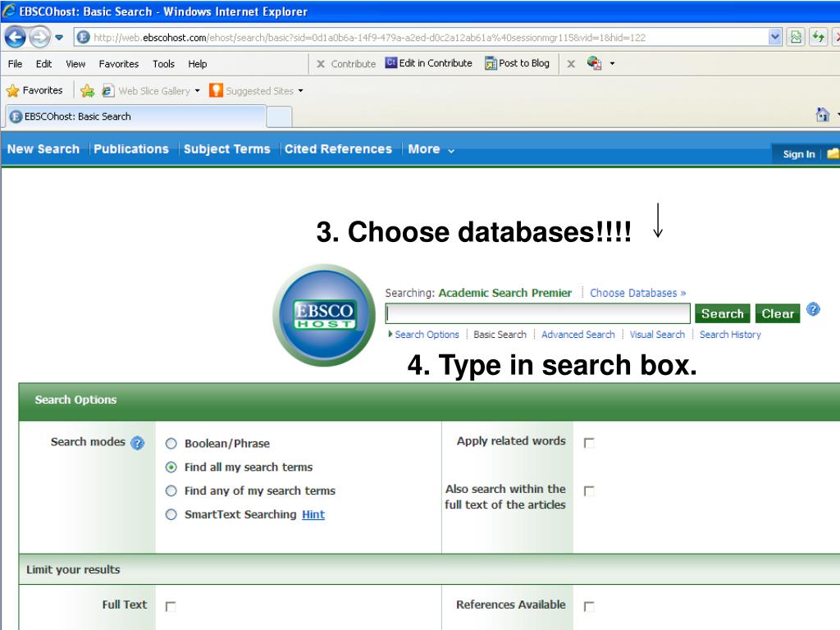Image resolution: width=840 pixels, height=630 pixels.
Task: Enable the Full Text limiter checkbox
Action: pyautogui.click(x=171, y=606)
